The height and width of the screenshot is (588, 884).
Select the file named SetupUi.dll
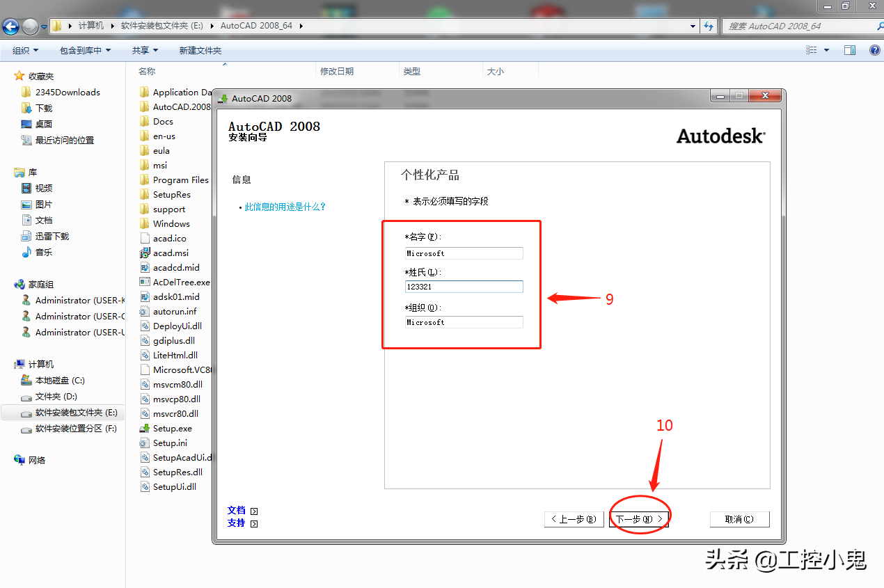pyautogui.click(x=175, y=486)
